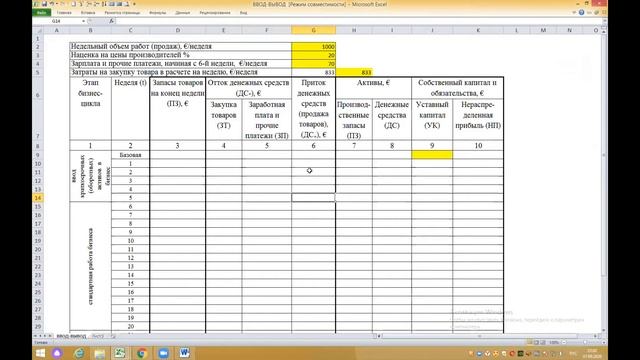Open the Windows Start button
640x360 pixels.
pyautogui.click(x=40, y=353)
